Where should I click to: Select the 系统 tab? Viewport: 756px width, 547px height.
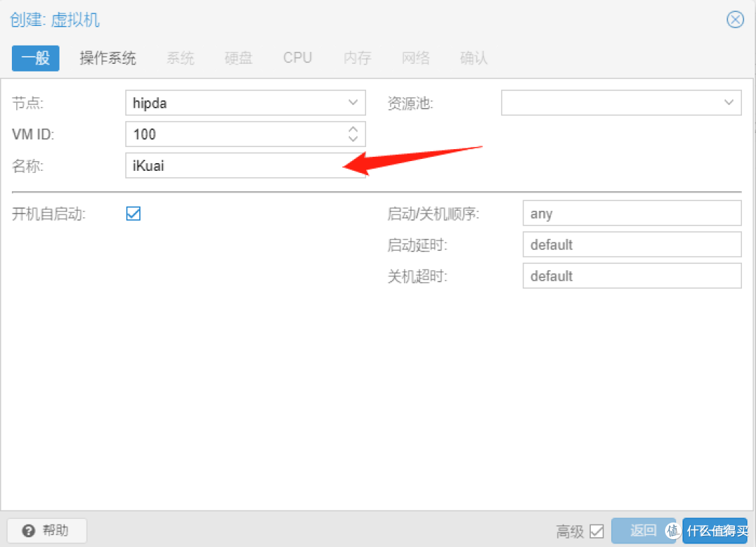point(180,59)
